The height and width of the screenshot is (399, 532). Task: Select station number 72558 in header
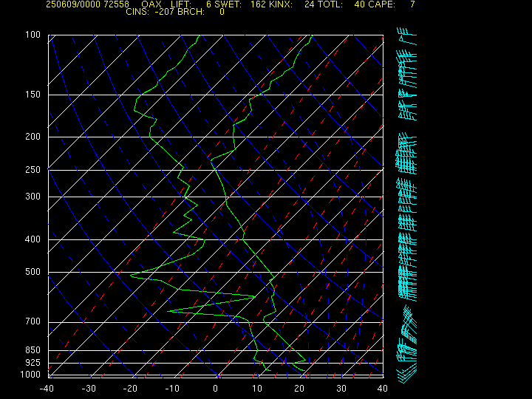point(117,4)
